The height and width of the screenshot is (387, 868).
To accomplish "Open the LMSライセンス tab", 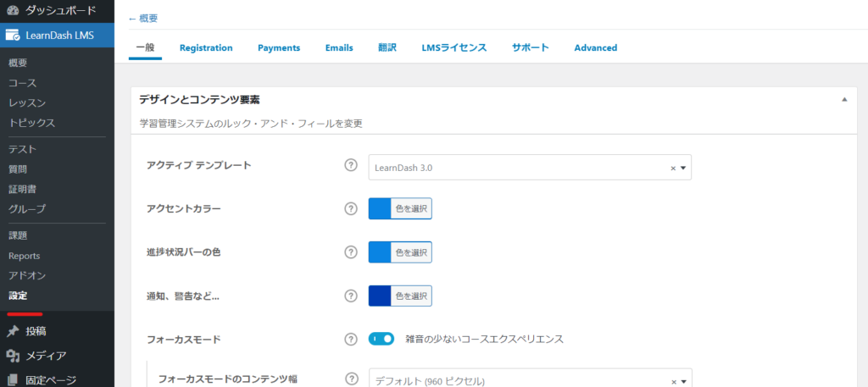I will (x=454, y=48).
